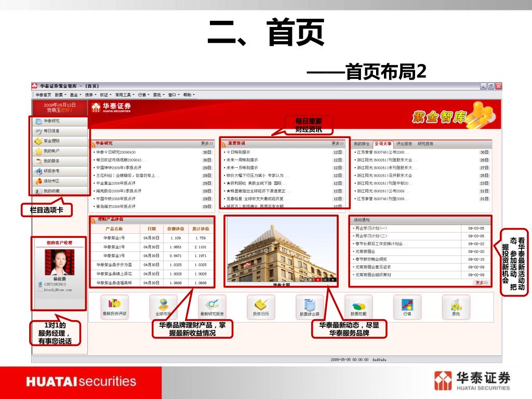Open 未来一周特别提示 news item

(242, 160)
